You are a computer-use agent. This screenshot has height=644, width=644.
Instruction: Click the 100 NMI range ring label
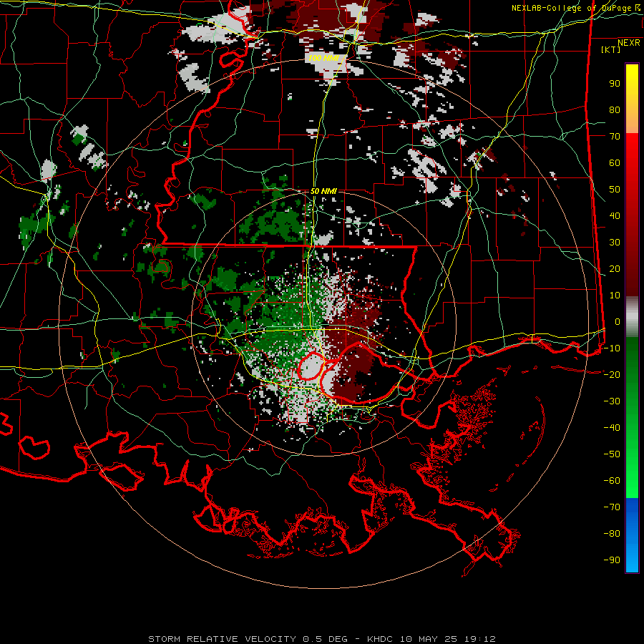[x=323, y=58]
